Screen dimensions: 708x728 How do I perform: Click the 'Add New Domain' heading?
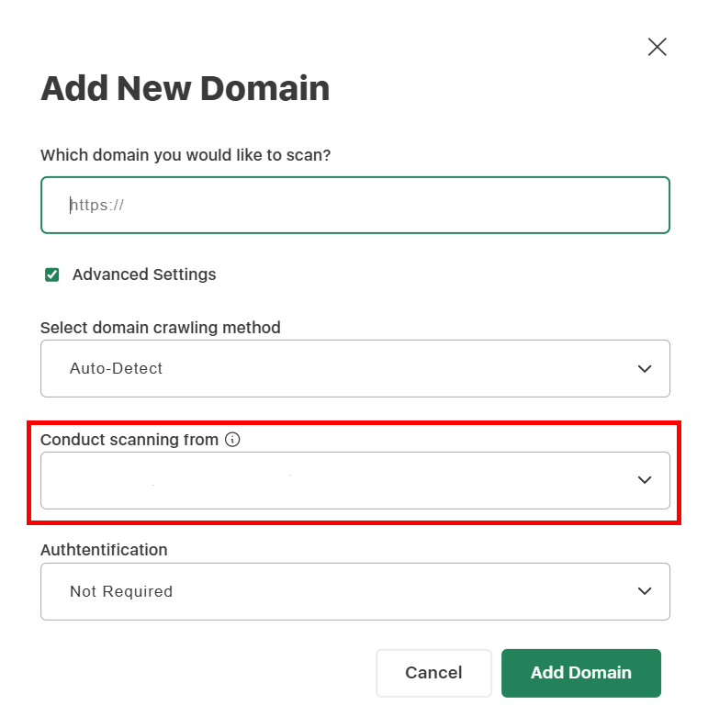point(185,89)
